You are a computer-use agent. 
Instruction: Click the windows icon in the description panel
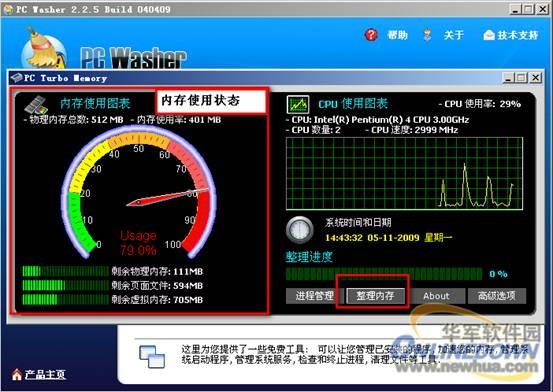tap(152, 356)
